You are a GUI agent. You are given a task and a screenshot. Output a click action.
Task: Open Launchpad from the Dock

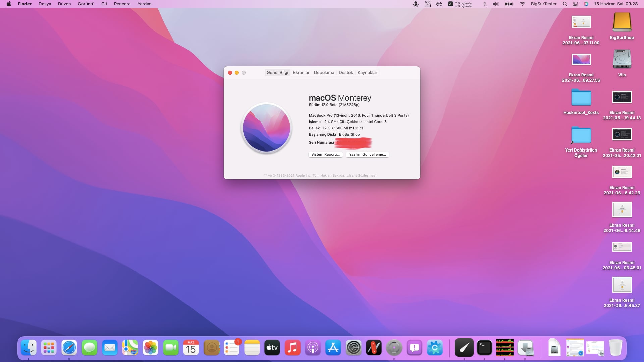(x=49, y=348)
